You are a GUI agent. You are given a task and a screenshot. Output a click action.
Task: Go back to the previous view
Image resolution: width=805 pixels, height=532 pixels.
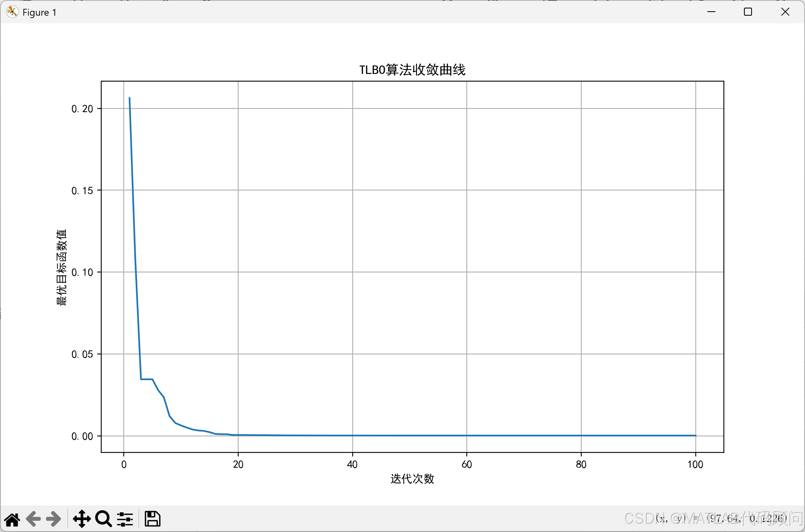(x=33, y=519)
